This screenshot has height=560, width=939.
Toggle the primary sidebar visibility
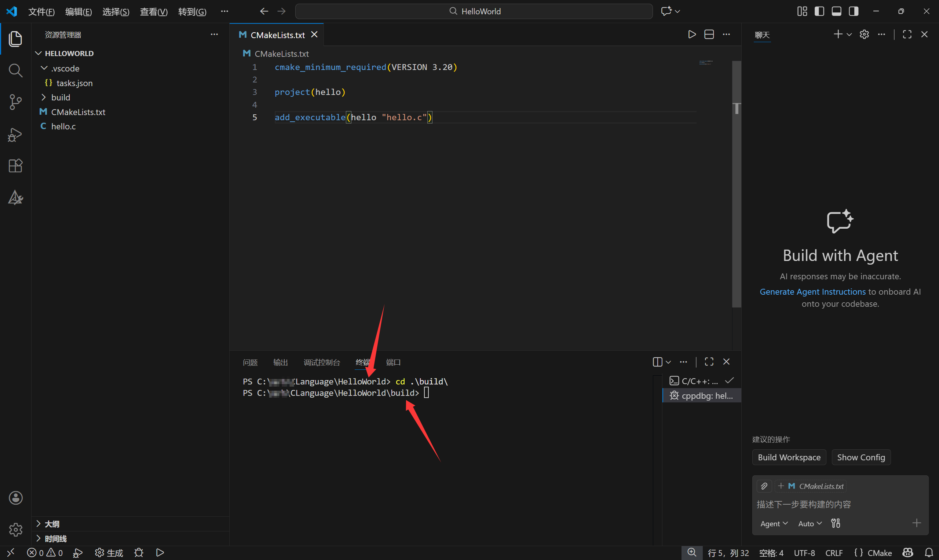(x=819, y=11)
